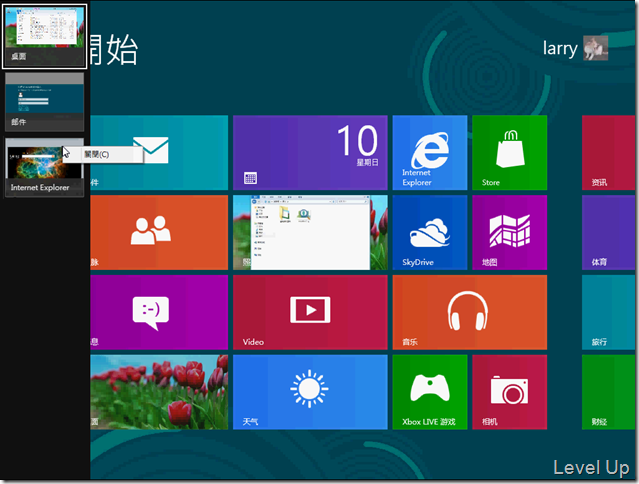Choose Close (關閉(C)) from context menu
The width and height of the screenshot is (639, 484).
[103, 154]
